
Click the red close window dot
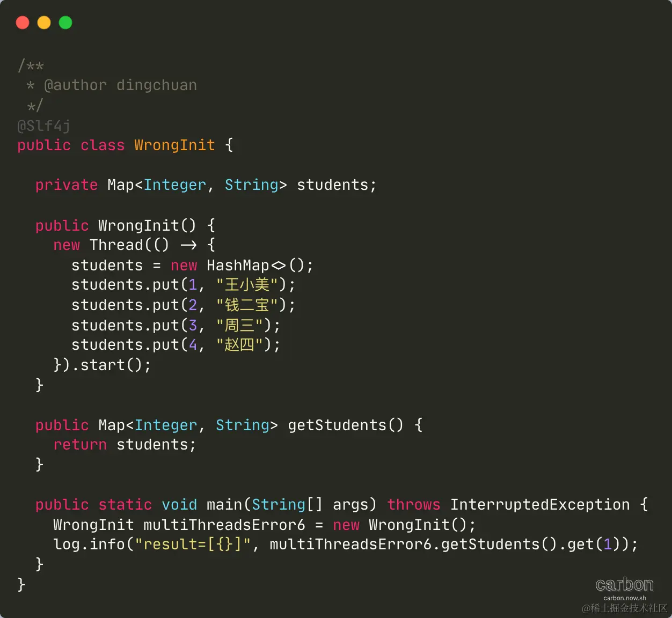click(23, 23)
